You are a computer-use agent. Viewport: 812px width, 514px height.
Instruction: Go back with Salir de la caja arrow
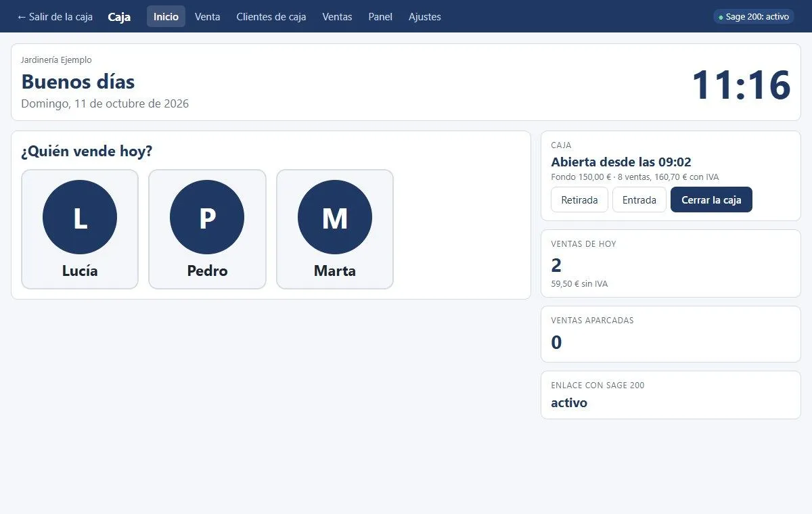coord(55,17)
